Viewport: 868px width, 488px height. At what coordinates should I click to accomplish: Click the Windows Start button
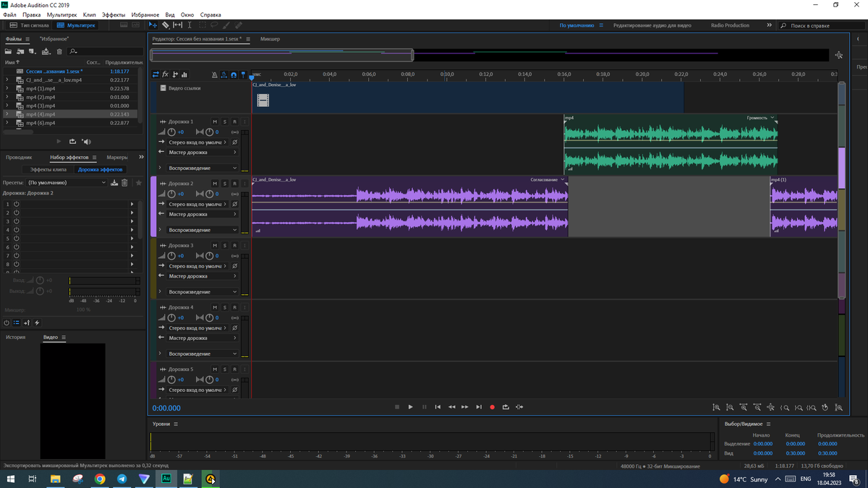click(11, 479)
